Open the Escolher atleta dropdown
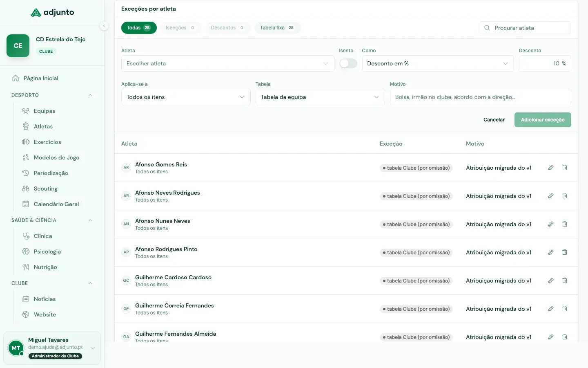This screenshot has height=368, width=588. coord(227,63)
